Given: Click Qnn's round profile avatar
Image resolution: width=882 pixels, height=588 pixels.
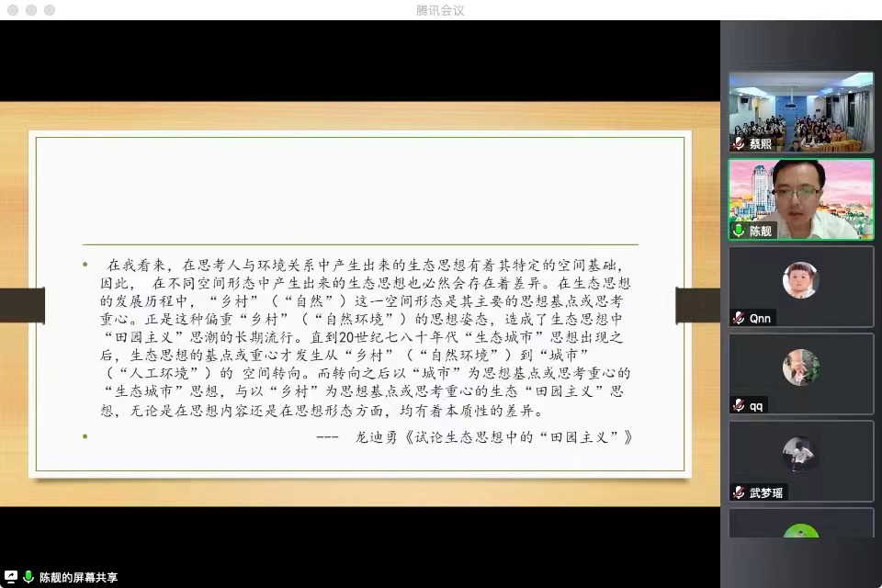Looking at the screenshot, I should click(800, 280).
